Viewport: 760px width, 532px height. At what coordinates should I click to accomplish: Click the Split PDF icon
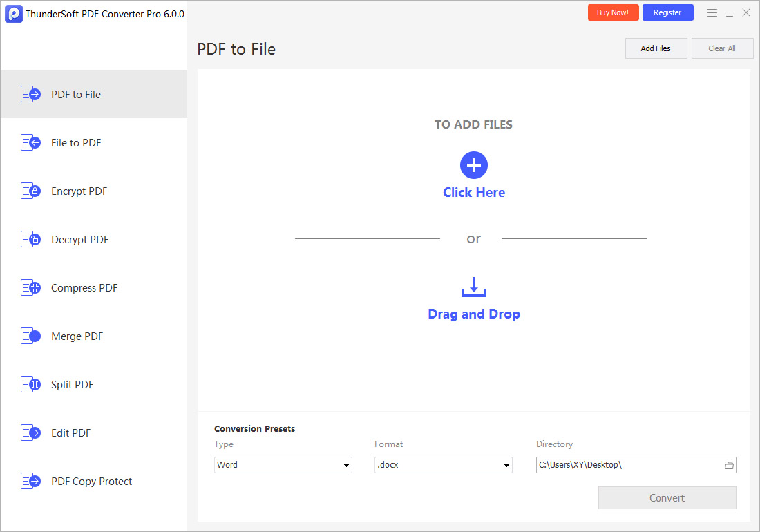30,385
